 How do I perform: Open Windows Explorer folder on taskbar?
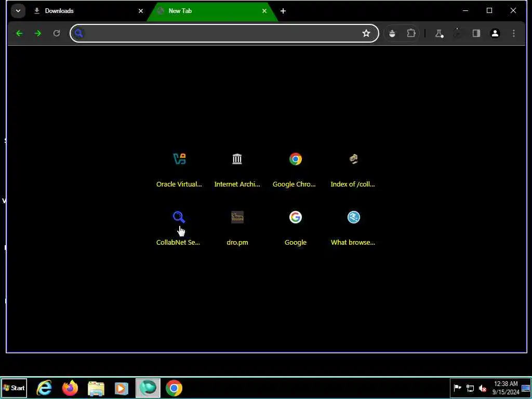[x=96, y=388]
